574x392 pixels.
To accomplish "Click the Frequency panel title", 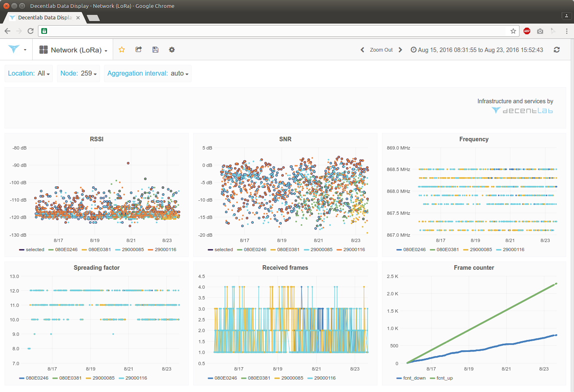I will pyautogui.click(x=474, y=139).
